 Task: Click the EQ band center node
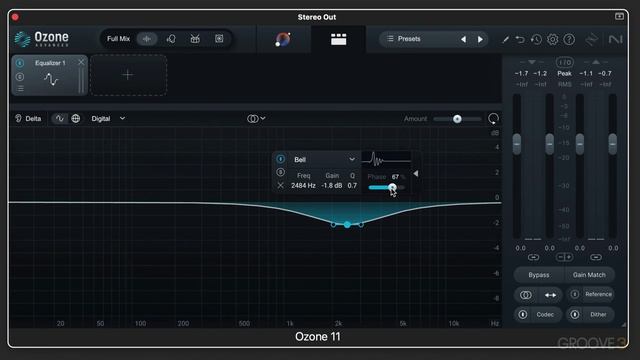(347, 224)
